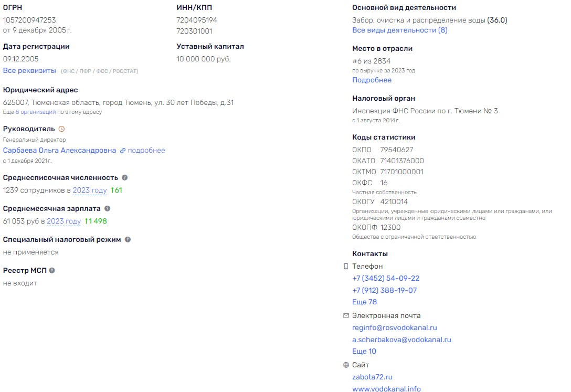
Task: Call phone number +7 (912) 388-19-07
Action: (385, 290)
